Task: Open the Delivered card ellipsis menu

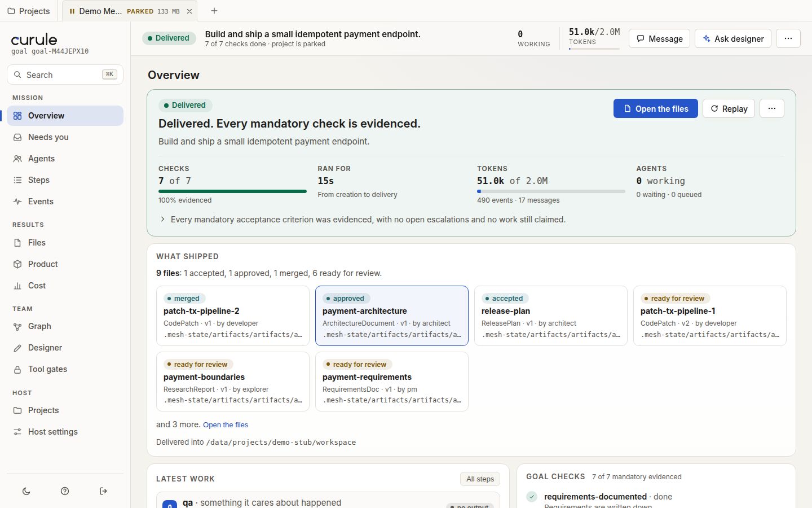Action: 772,108
